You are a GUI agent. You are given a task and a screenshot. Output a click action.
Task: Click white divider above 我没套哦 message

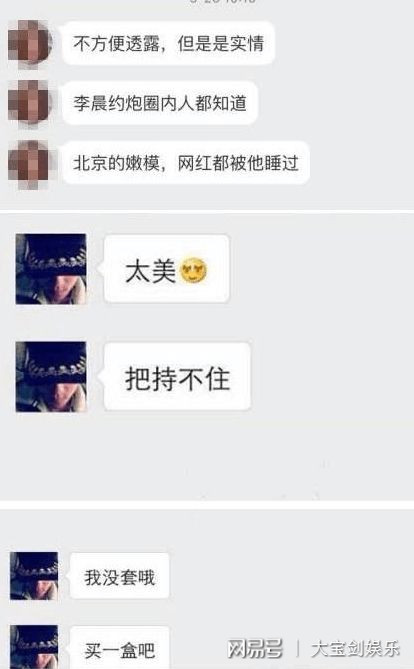click(x=207, y=505)
